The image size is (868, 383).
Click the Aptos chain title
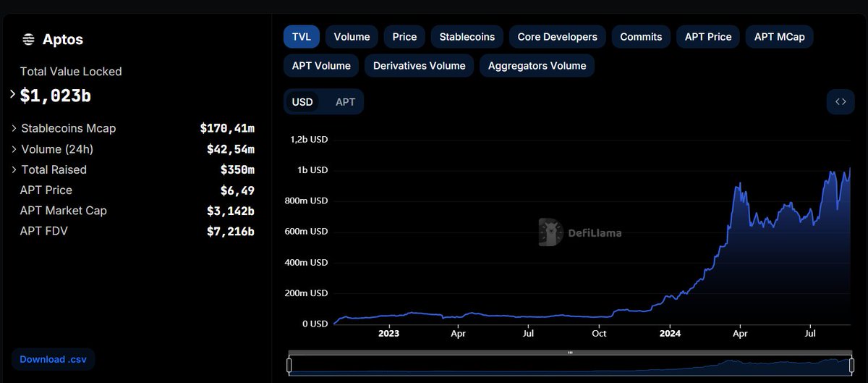[62, 40]
